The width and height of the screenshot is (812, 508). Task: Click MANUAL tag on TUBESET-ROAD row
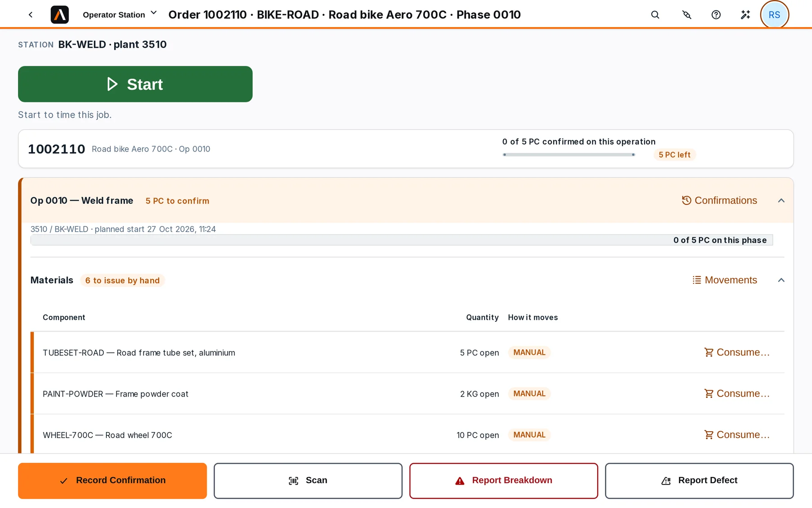(529, 352)
